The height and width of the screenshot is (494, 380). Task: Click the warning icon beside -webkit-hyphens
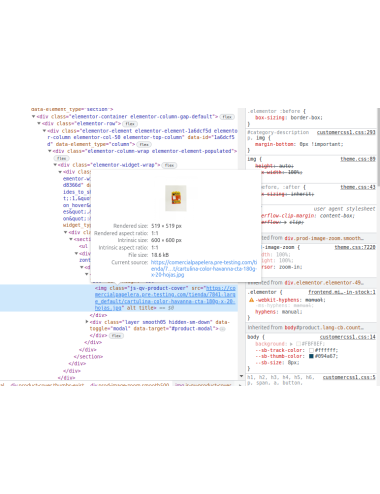pyautogui.click(x=251, y=300)
